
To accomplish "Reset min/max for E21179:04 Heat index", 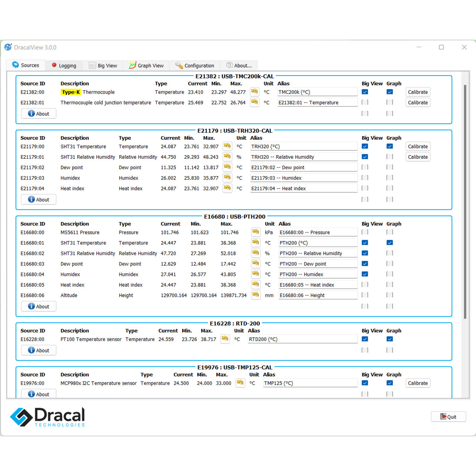I will click(x=227, y=188).
